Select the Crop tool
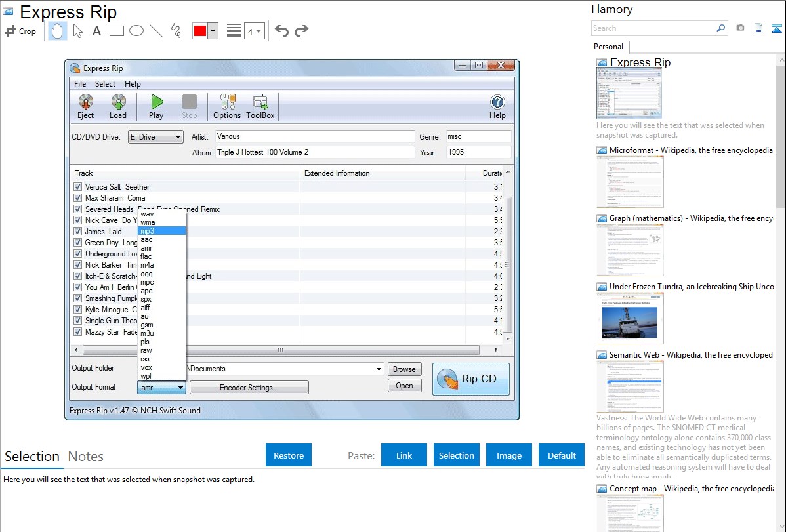This screenshot has width=786, height=532. click(20, 31)
